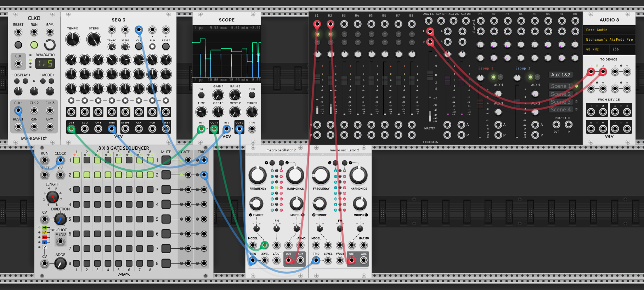This screenshot has width=644, height=290.
Task: Click the SEQ 3 large TEMPO knob
Action: click(x=73, y=39)
